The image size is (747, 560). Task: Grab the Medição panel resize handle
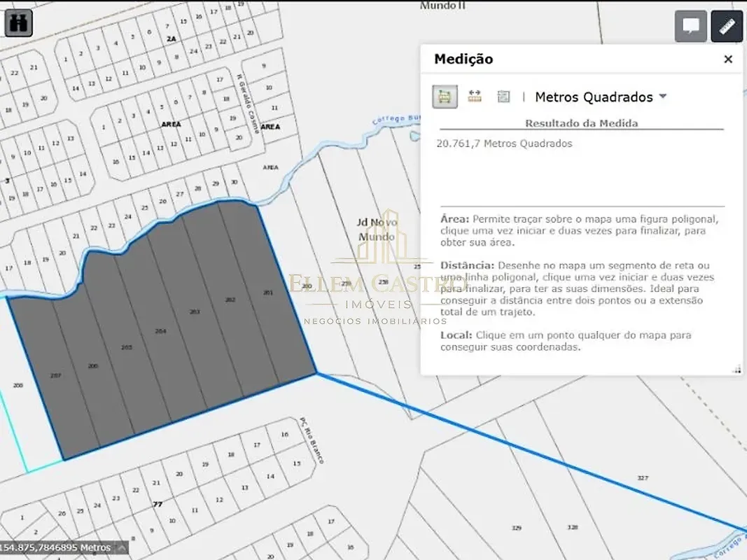(737, 369)
